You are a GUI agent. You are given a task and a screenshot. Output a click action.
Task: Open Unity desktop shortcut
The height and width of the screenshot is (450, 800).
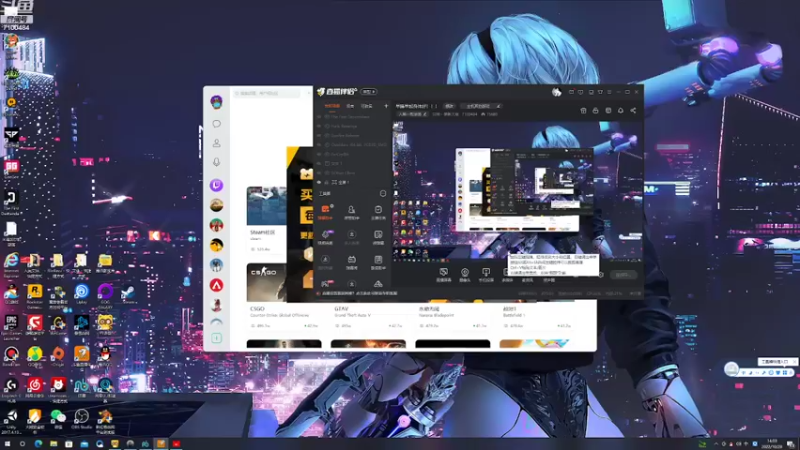[11, 420]
